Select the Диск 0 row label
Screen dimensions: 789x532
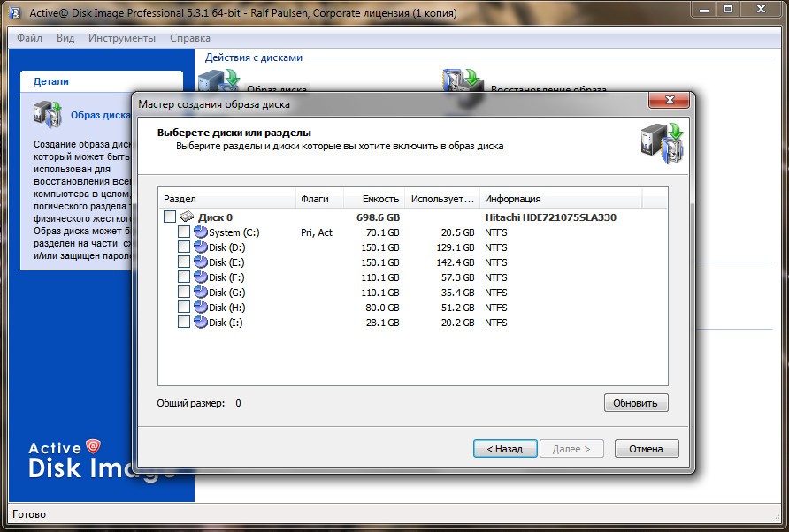215,217
